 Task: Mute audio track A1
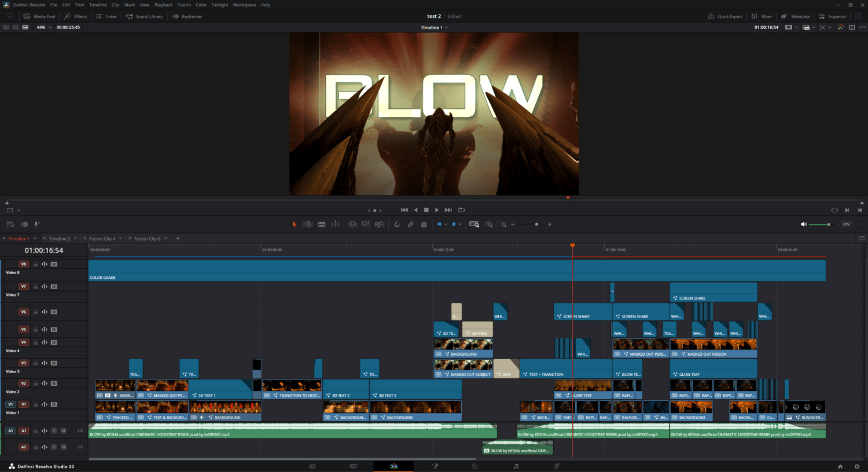(x=63, y=431)
